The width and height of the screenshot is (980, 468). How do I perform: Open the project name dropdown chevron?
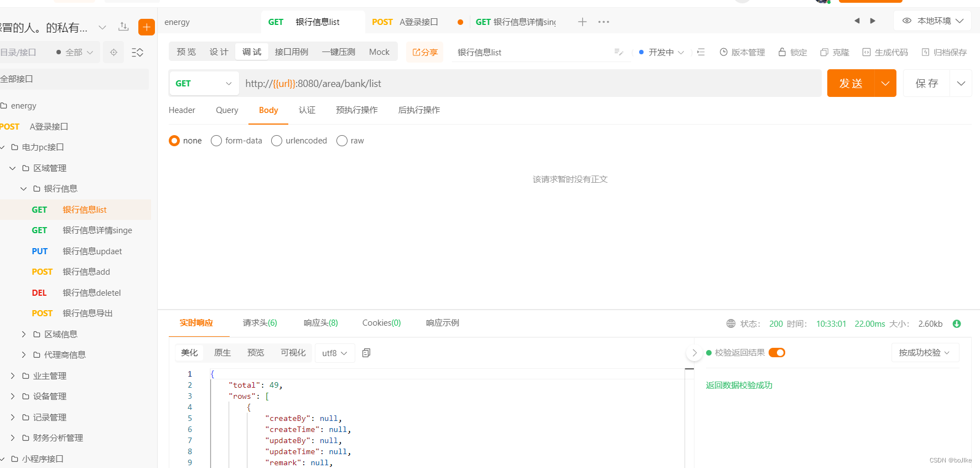point(102,27)
